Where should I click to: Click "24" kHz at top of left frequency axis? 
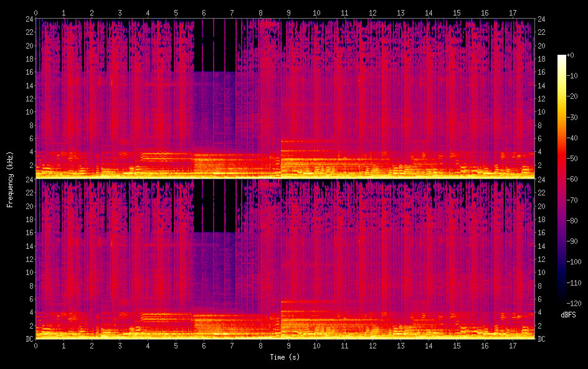pos(28,19)
